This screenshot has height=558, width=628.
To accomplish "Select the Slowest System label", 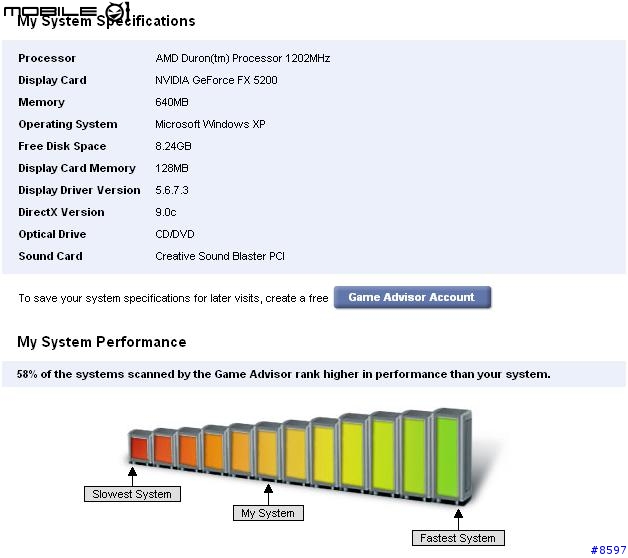I will [132, 494].
